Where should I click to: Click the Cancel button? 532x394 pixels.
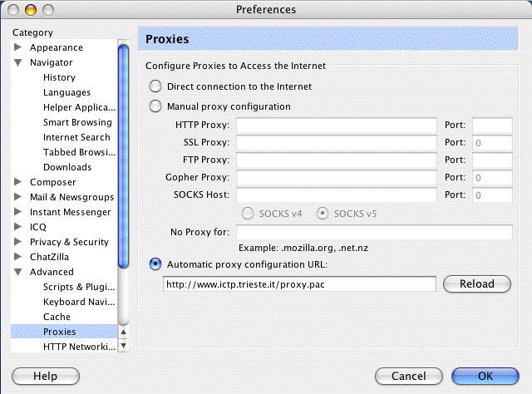point(408,376)
